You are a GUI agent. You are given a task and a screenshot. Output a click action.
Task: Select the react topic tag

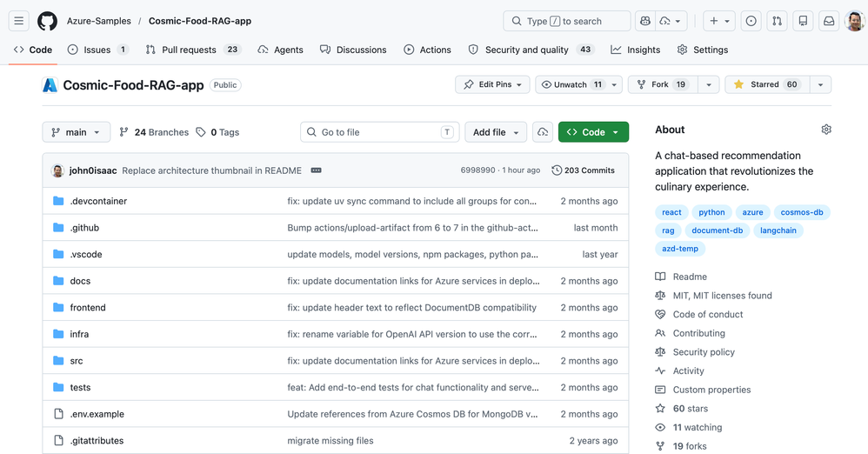671,212
